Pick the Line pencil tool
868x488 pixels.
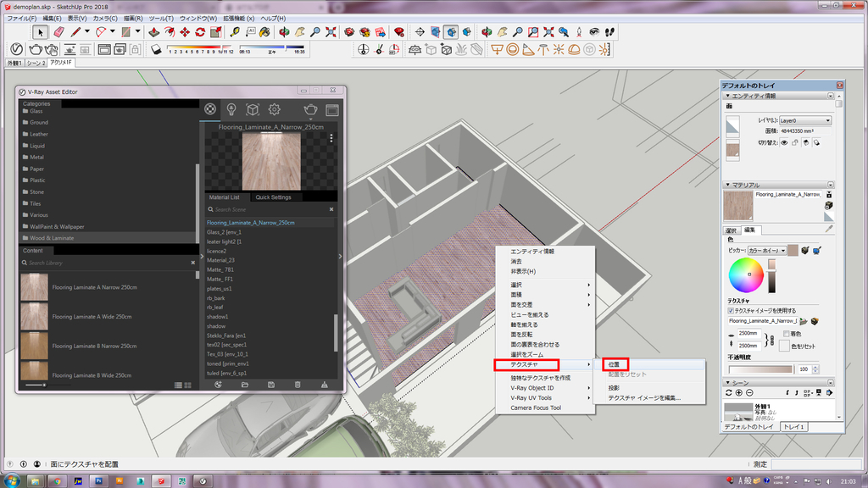tap(75, 32)
